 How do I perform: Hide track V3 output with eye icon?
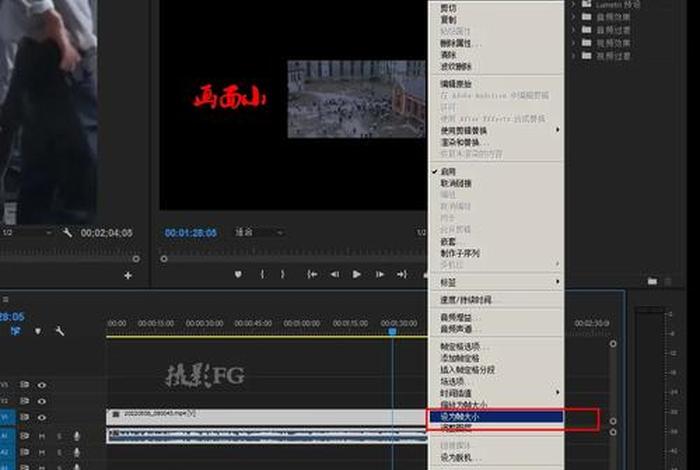[42, 385]
